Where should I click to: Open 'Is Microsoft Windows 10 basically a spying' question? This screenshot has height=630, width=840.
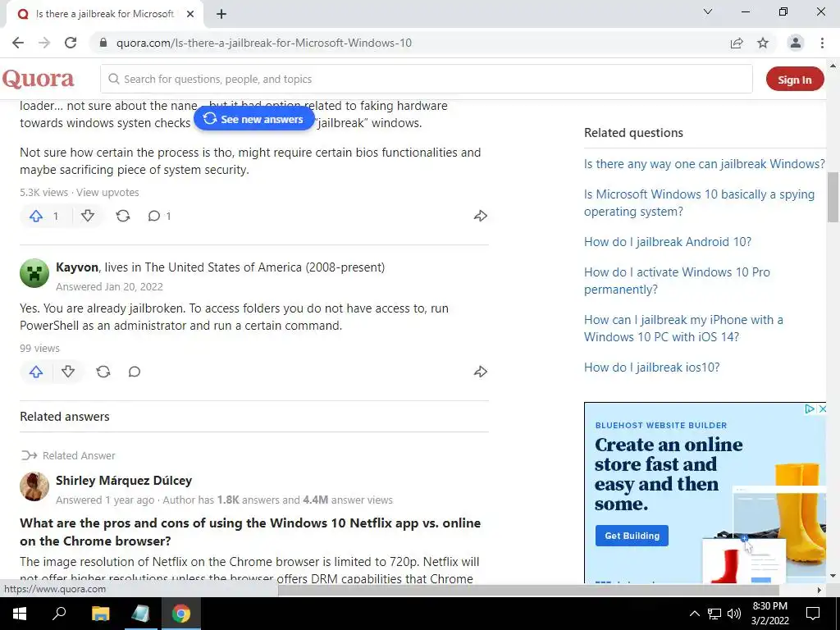(x=699, y=203)
